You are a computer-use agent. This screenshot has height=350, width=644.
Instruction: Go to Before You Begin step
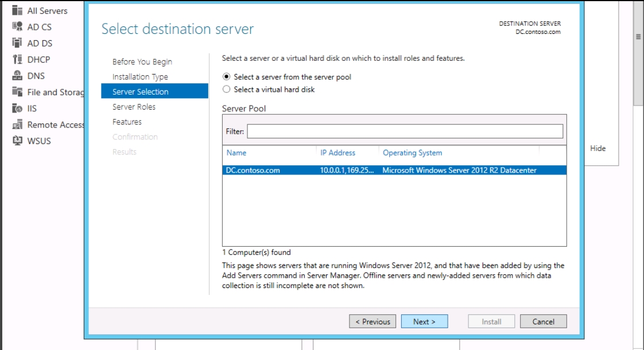[142, 61]
